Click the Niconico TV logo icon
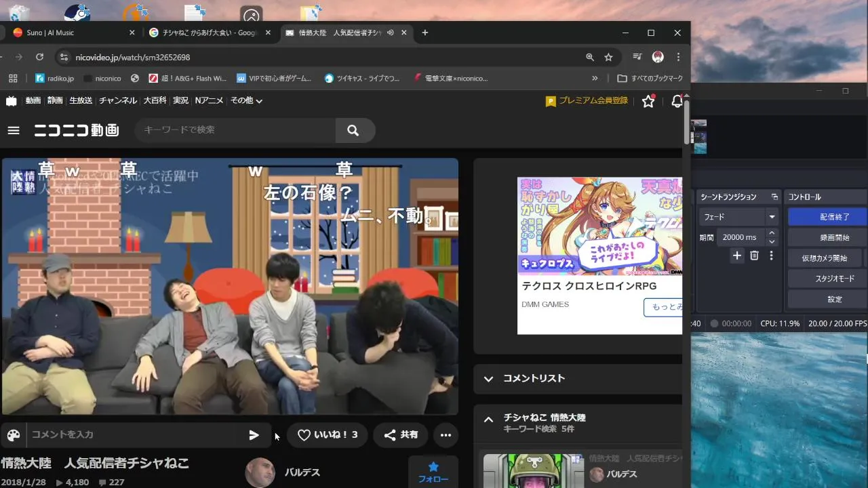The image size is (868, 488). coord(12,100)
